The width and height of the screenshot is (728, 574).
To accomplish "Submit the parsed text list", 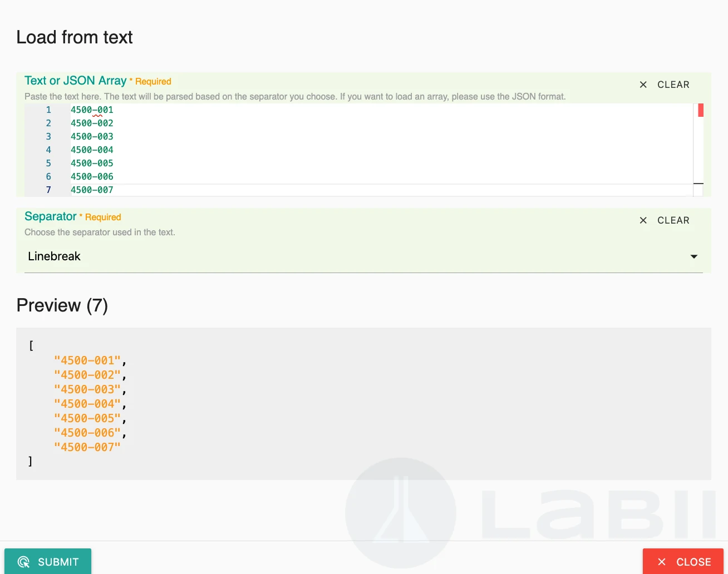I will pyautogui.click(x=48, y=562).
